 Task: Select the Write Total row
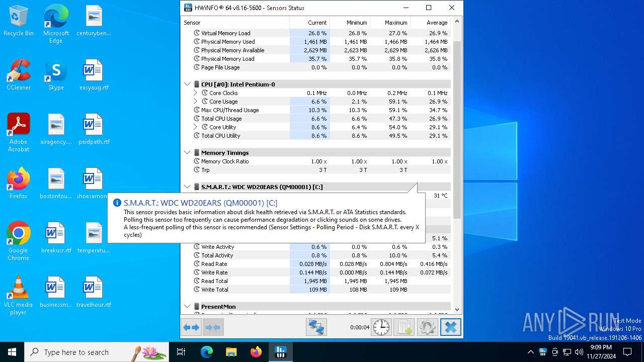[x=316, y=290]
